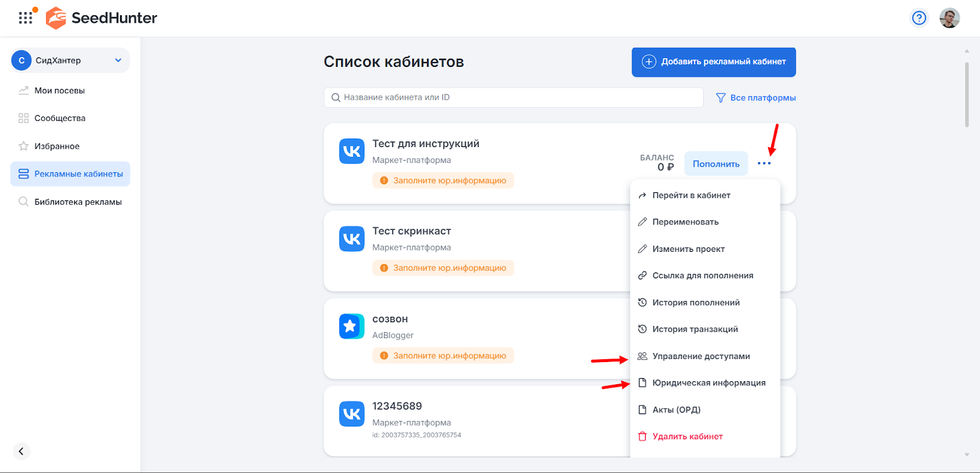Select Удалить кабинет in the menu
The image size is (980, 473).
click(687, 437)
